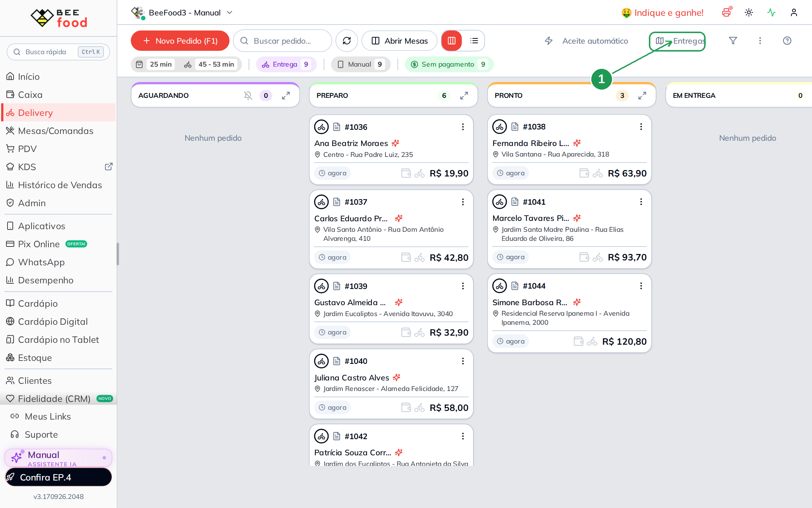
Task: Open Pix Online in sidebar
Action: tap(58, 244)
